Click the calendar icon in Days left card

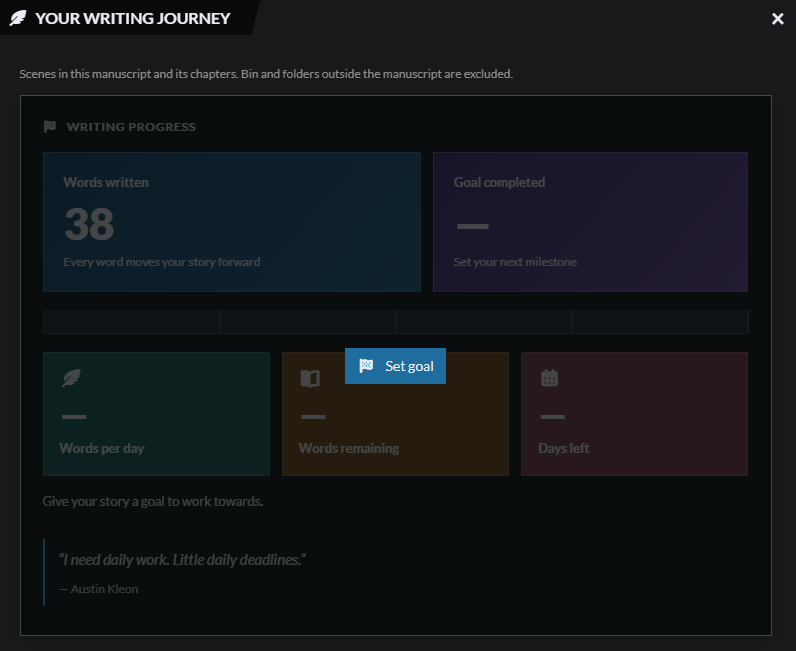tap(549, 378)
